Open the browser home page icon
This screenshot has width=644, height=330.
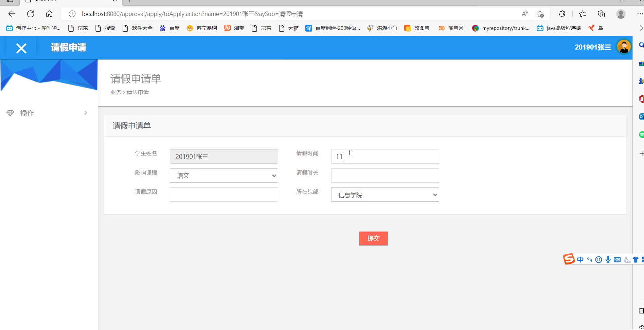tap(49, 14)
